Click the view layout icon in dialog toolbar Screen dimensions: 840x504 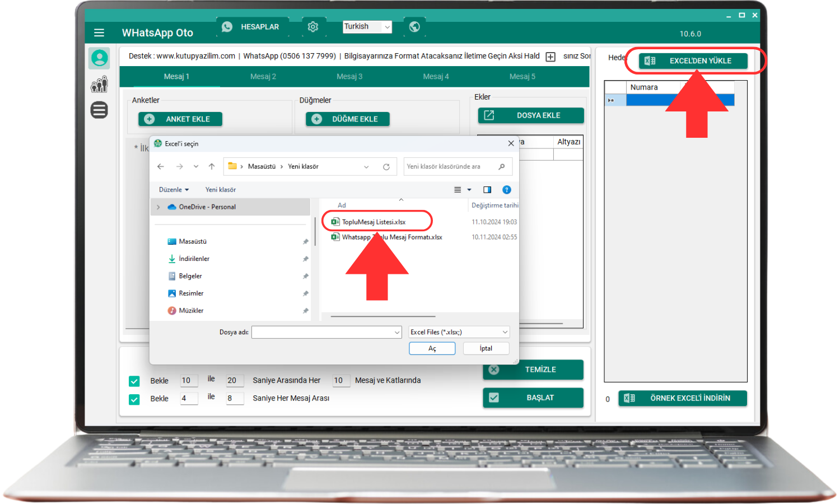click(458, 190)
